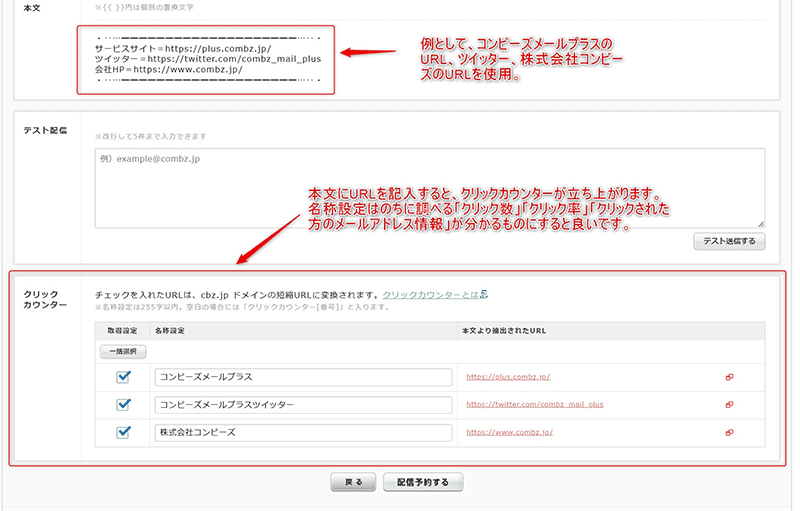Image resolution: width=800 pixels, height=511 pixels.
Task: Click the 本文より抽出されたURL column header
Action: click(504, 330)
